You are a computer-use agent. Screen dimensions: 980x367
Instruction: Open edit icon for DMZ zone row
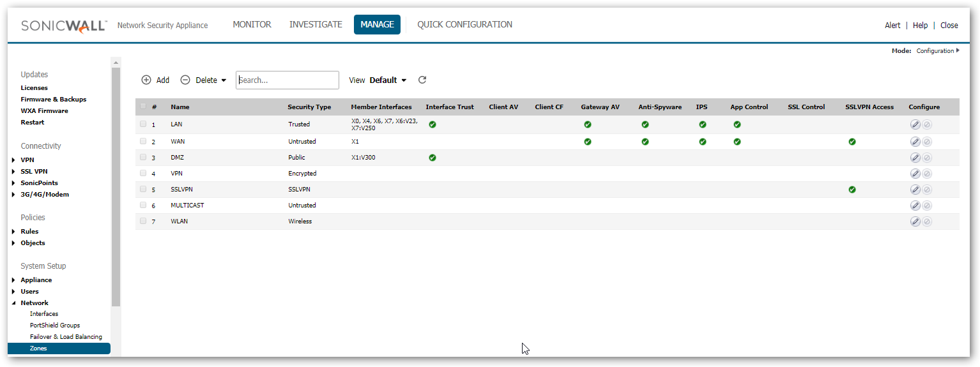[x=915, y=158]
